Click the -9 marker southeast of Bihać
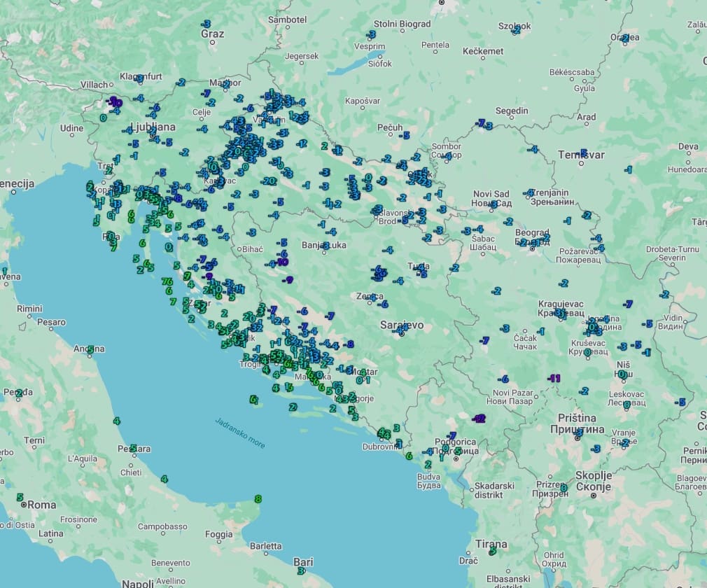 [288, 279]
